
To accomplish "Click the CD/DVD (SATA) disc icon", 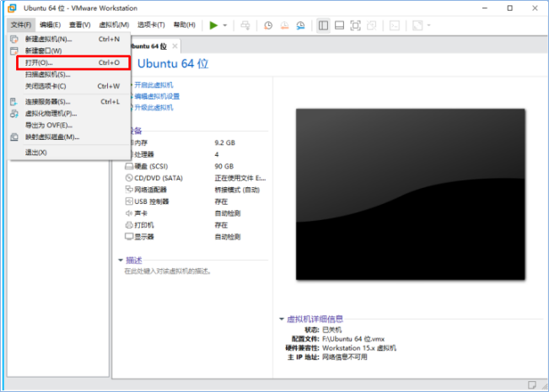I will pyautogui.click(x=129, y=178).
